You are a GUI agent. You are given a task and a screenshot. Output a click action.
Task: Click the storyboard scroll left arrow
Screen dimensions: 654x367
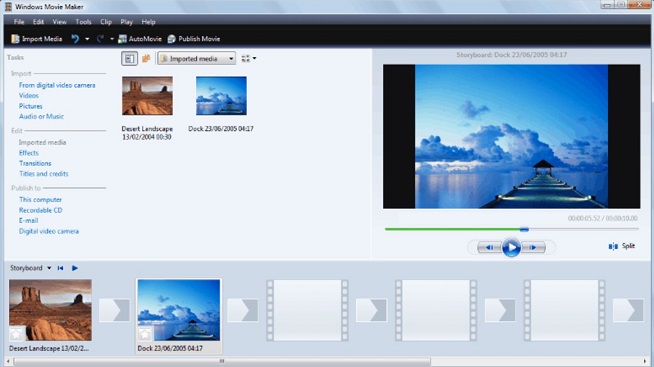(x=8, y=361)
